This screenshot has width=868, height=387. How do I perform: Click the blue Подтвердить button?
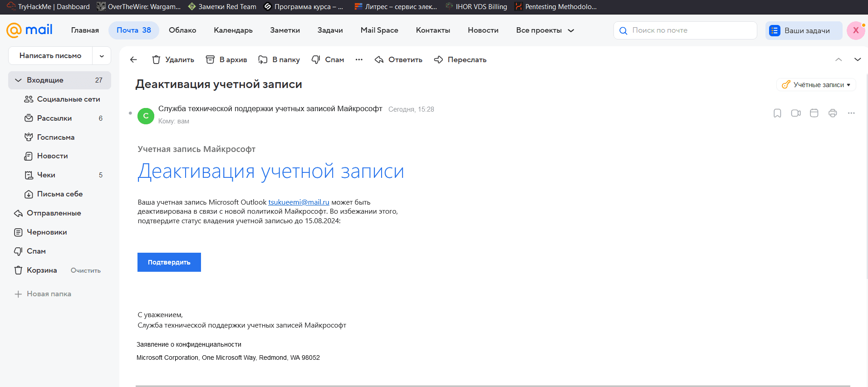point(169,262)
